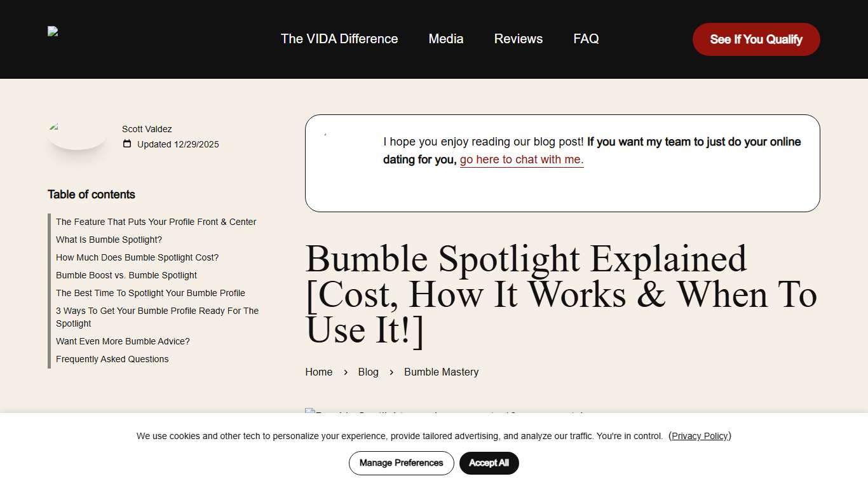868x488 pixels.
Task: Accept all cookies
Action: [489, 463]
